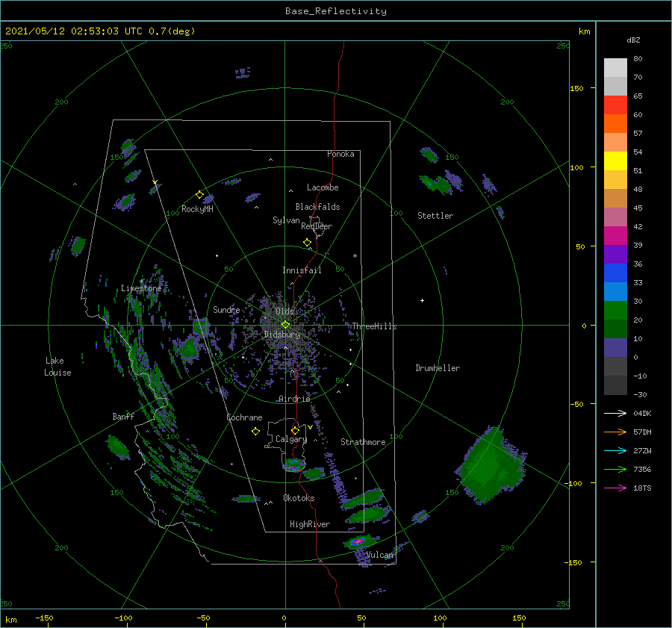Screen dimensions: 672x628
Task: Click the Olds label
Action: point(284,311)
